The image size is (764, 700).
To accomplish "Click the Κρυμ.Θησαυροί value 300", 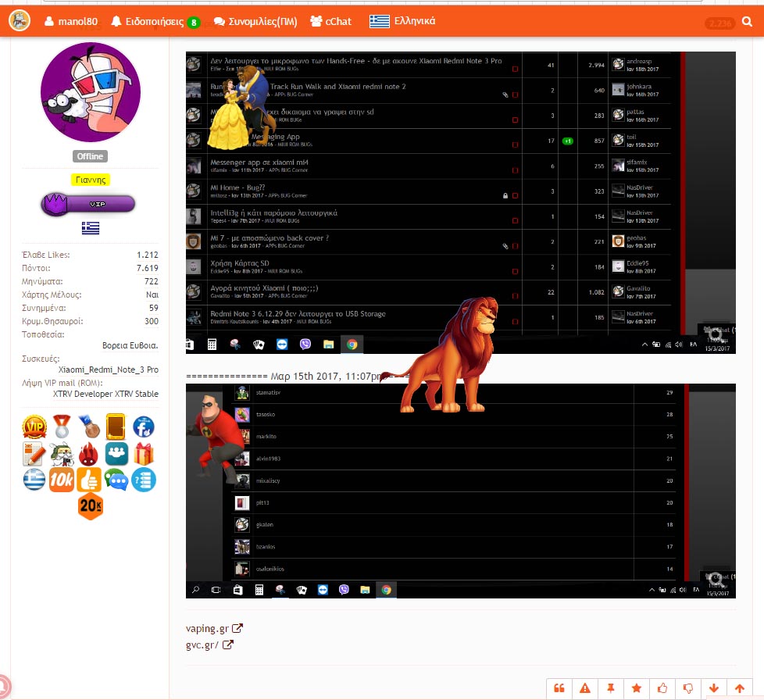I will [152, 321].
